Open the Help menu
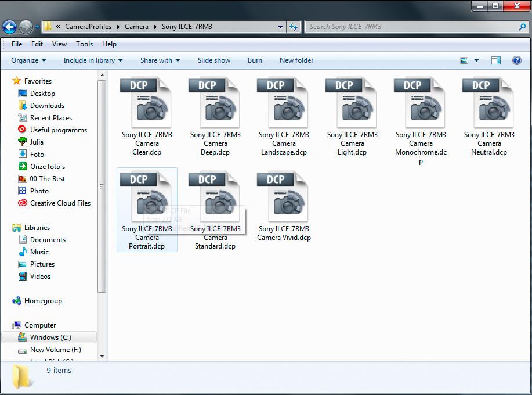Image resolution: width=532 pixels, height=395 pixels. tap(109, 44)
